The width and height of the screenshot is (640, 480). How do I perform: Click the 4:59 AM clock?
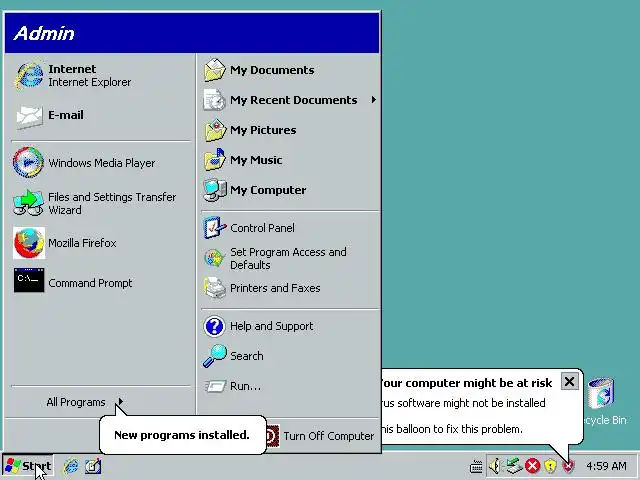[x=606, y=466]
